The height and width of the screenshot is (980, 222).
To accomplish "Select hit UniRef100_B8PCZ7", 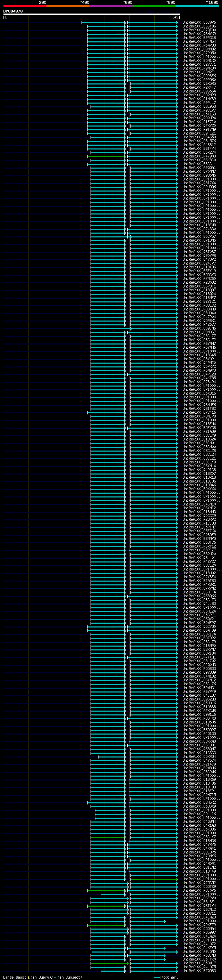I will [x=199, y=550].
